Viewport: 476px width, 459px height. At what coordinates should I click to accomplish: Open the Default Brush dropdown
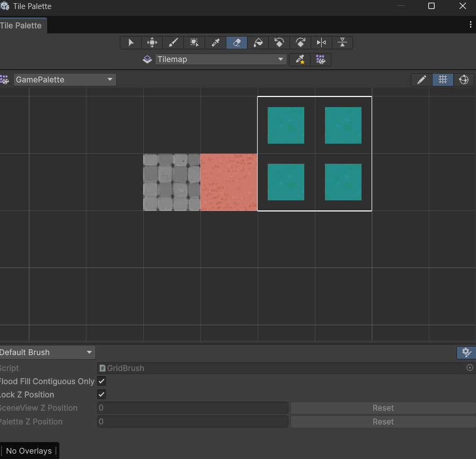click(x=47, y=352)
